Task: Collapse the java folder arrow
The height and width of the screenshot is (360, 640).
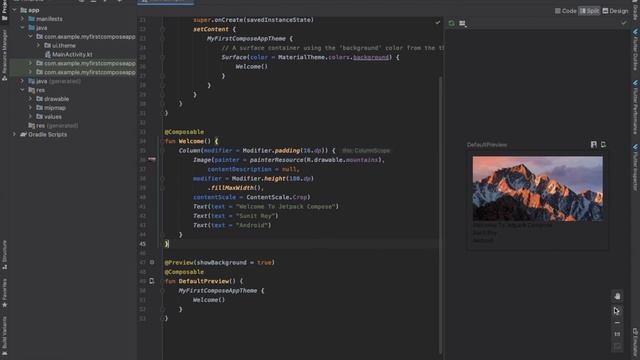Action: coord(22,28)
